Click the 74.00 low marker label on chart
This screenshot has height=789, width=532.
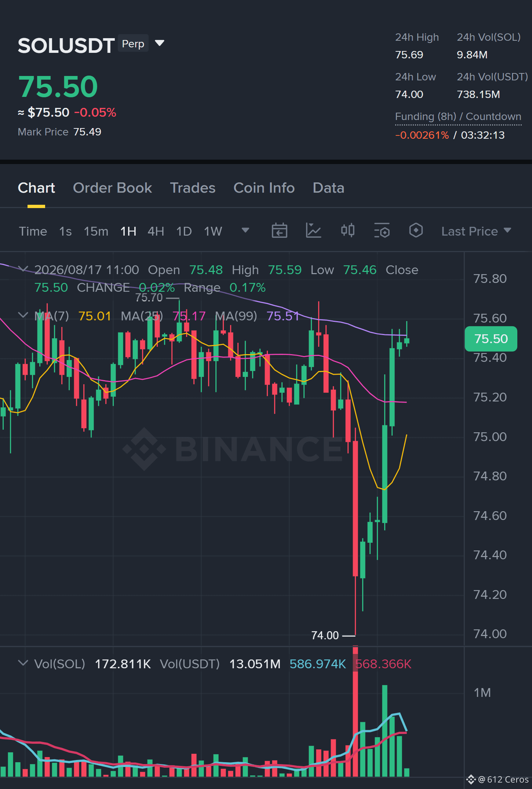click(x=325, y=635)
